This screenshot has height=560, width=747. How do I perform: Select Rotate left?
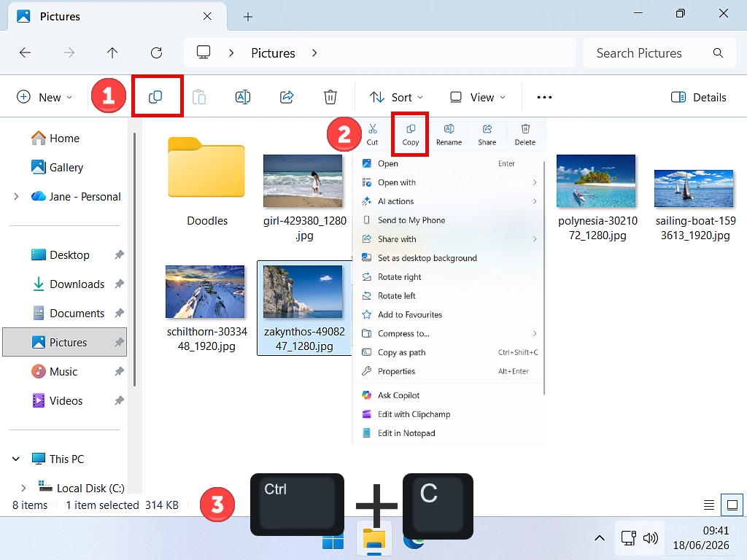click(x=449, y=296)
